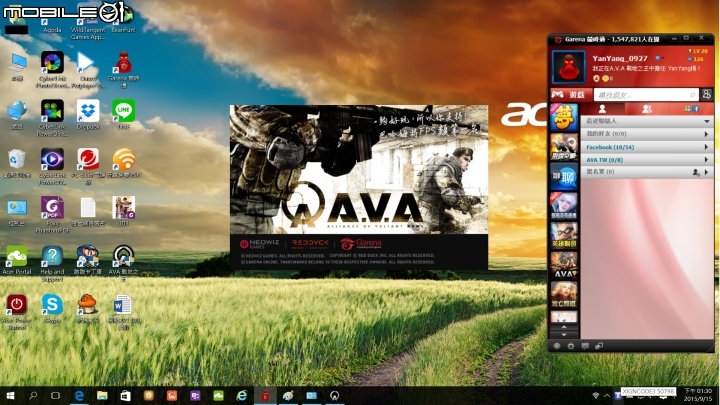Open Garena settings gear icon
Image resolution: width=720 pixels, height=405 pixels.
tap(571, 346)
